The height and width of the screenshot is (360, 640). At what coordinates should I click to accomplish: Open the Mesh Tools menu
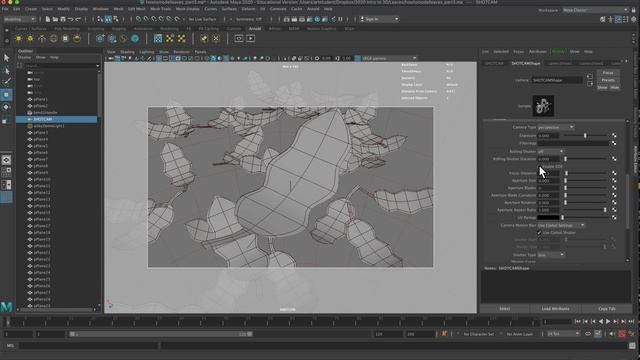[x=160, y=9]
